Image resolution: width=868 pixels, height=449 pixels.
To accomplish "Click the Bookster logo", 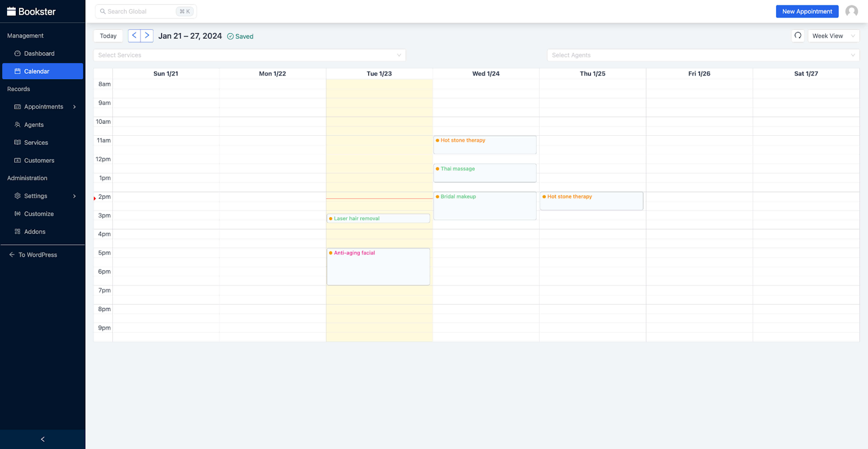I will (31, 11).
